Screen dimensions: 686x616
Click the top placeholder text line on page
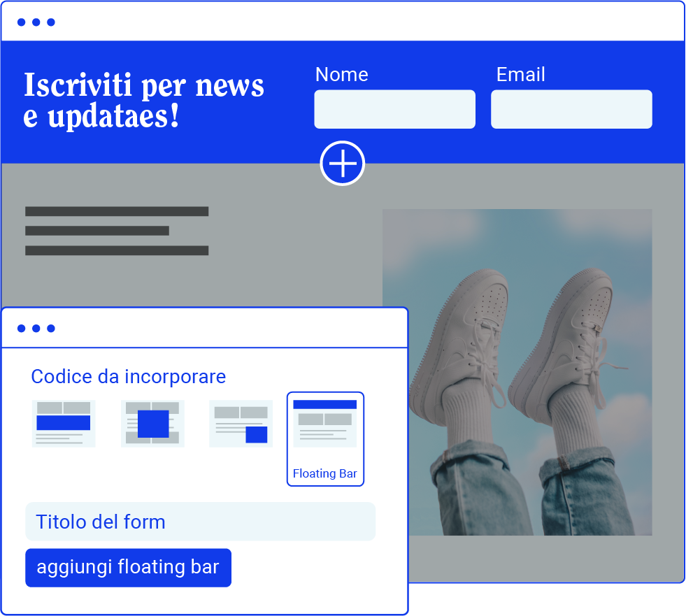(117, 211)
